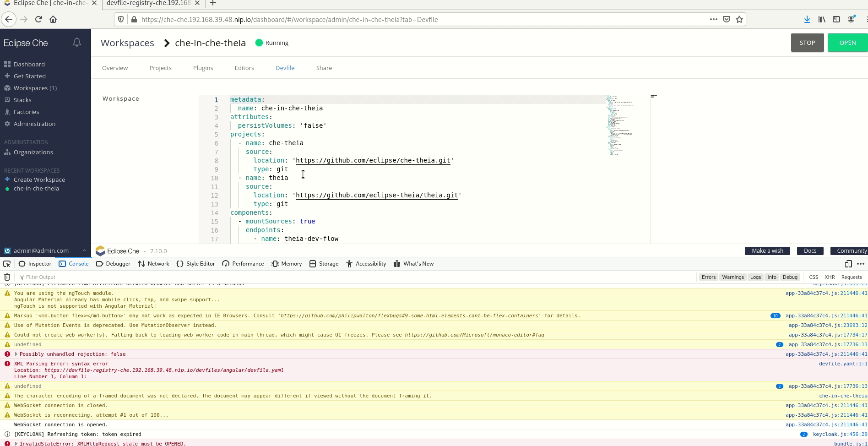Click the notification bell in the Che header

click(76, 42)
